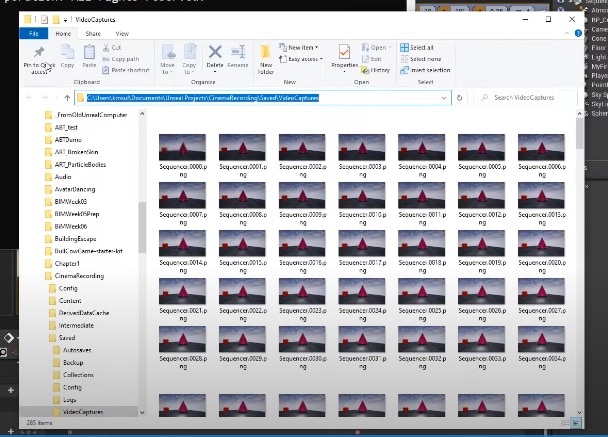
Task: Open the Share ribbon tab
Action: [x=93, y=34]
